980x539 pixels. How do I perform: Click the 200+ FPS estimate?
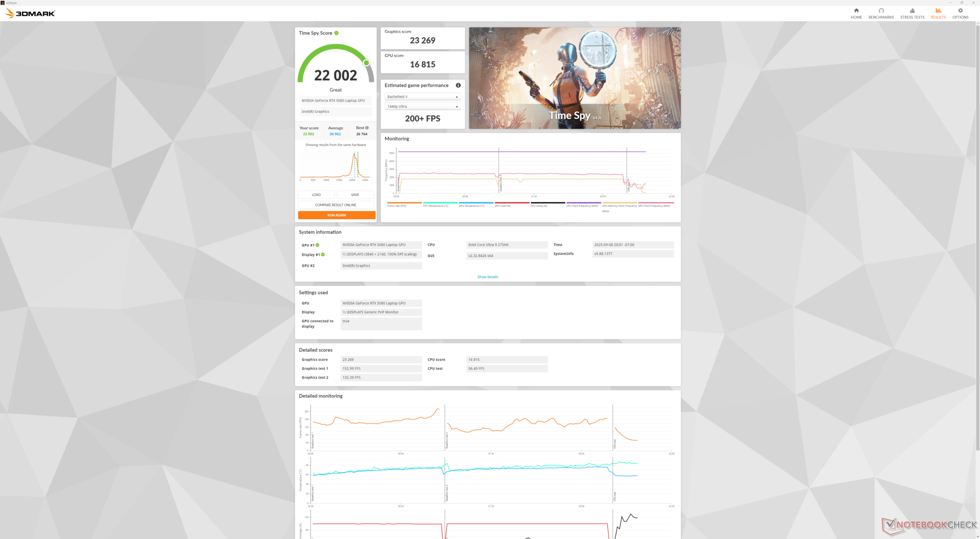coord(423,118)
